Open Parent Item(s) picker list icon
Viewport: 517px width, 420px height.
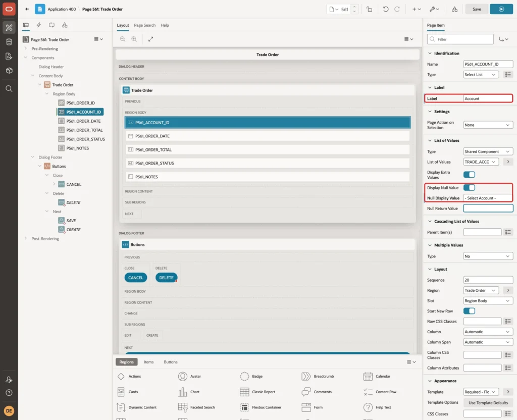[x=508, y=232]
